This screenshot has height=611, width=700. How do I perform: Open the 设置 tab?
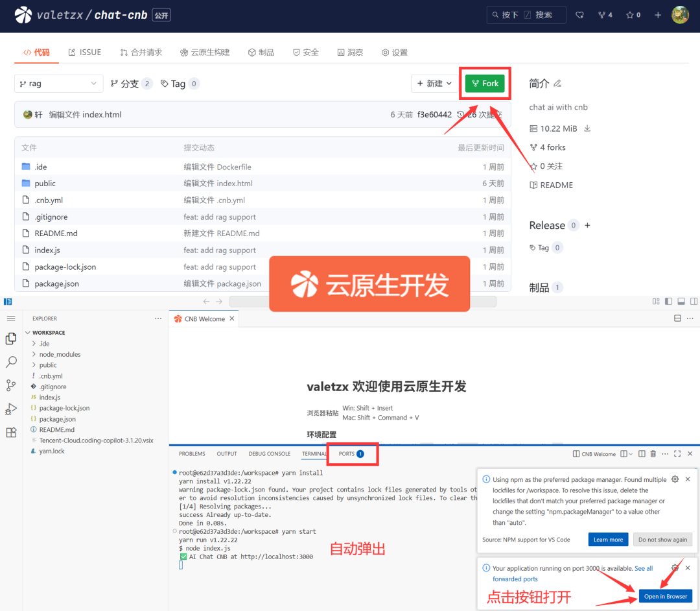point(395,53)
